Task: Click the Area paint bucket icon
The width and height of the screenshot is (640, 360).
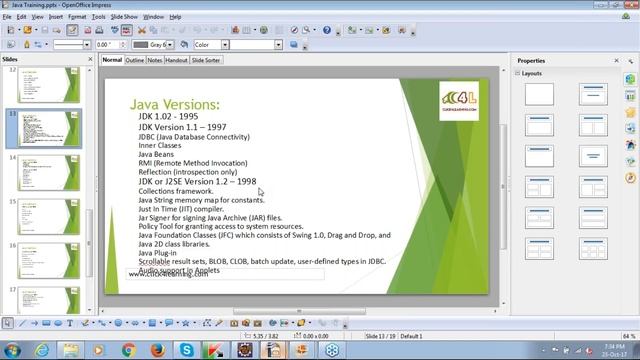Action: point(184,44)
